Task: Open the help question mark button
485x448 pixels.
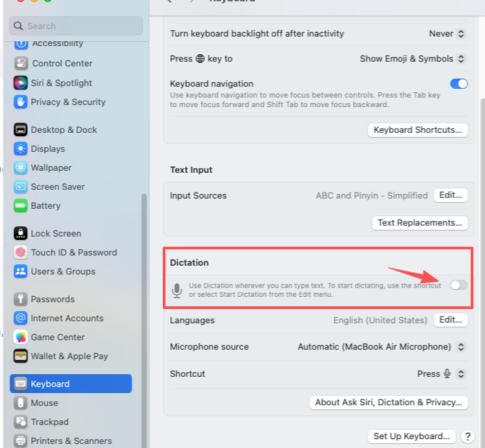Action: pos(467,436)
